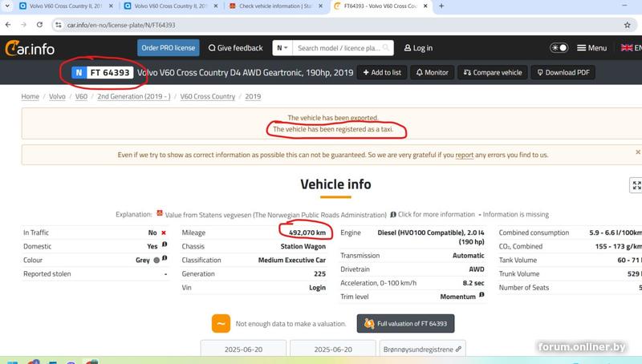The height and width of the screenshot is (364, 642).
Task: Click the grey colour swatch
Action: 156,260
